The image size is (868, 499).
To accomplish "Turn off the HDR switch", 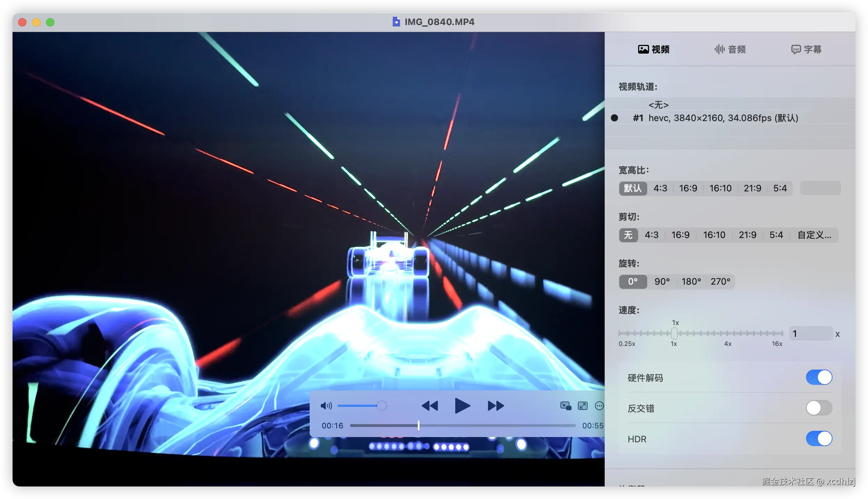I will pyautogui.click(x=819, y=439).
